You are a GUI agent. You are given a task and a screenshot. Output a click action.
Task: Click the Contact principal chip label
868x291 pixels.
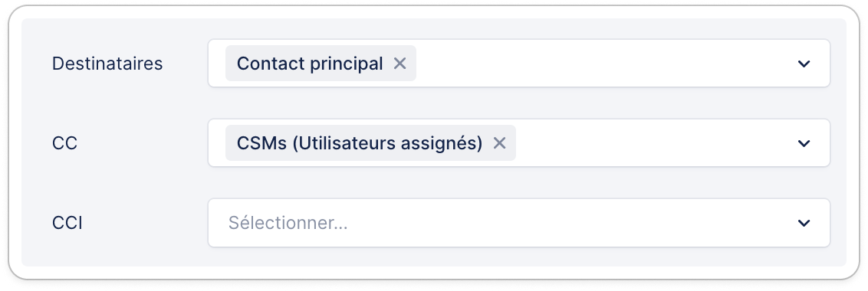[x=310, y=64]
